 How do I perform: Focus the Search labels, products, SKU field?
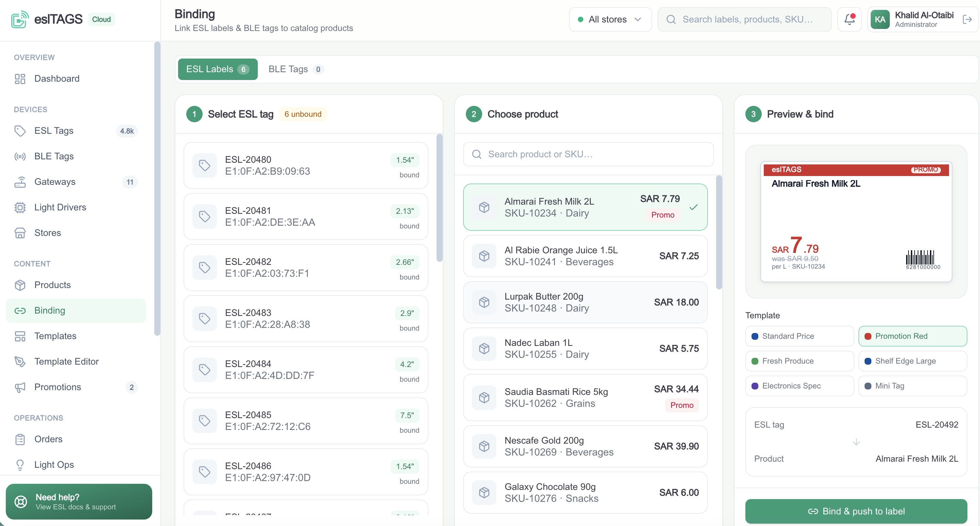tap(744, 19)
